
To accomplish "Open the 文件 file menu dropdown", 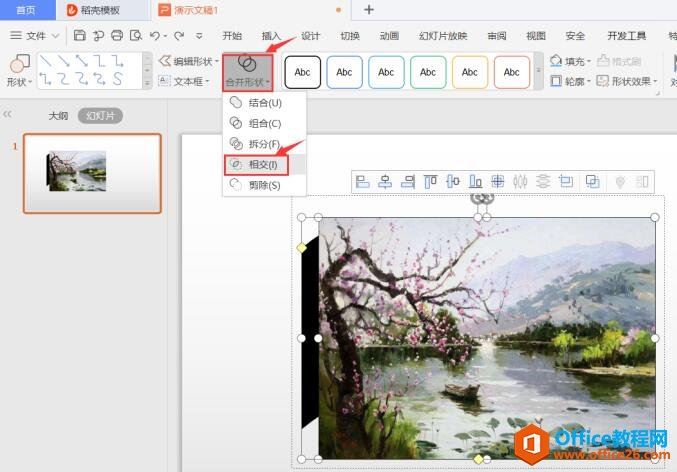I will point(35,36).
